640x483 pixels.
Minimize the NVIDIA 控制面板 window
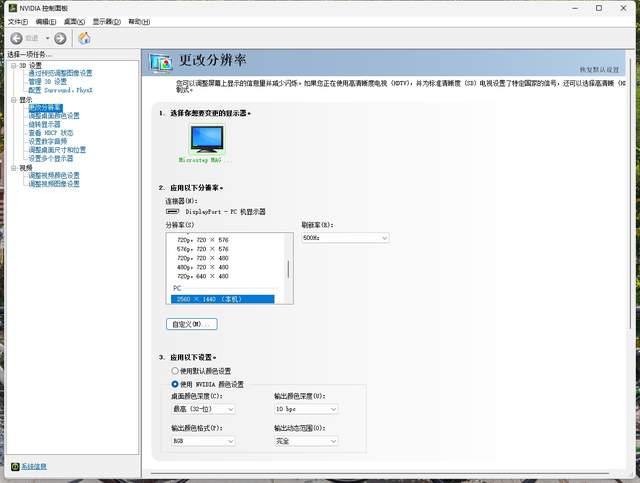pos(575,8)
